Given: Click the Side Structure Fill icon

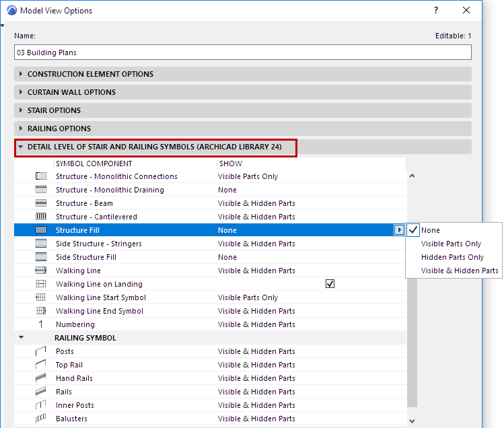Looking at the screenshot, I should (41, 257).
